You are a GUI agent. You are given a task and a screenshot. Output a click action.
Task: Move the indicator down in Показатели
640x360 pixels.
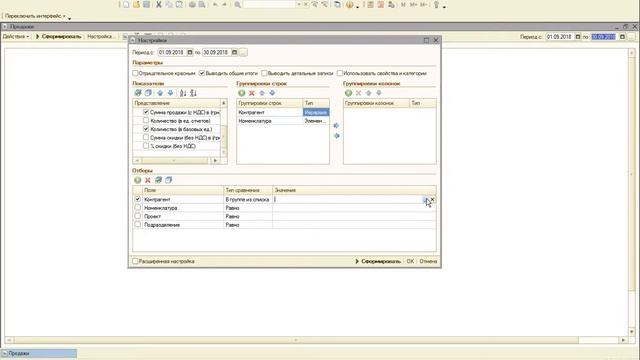point(170,93)
